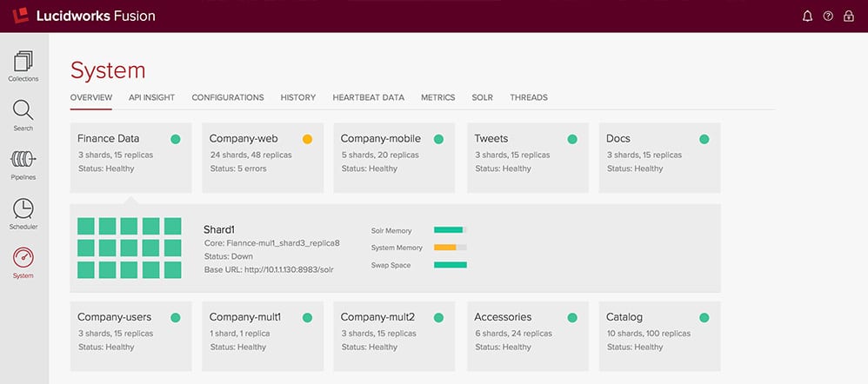Open the Catalog collection card
The image size is (868, 384).
[660, 336]
